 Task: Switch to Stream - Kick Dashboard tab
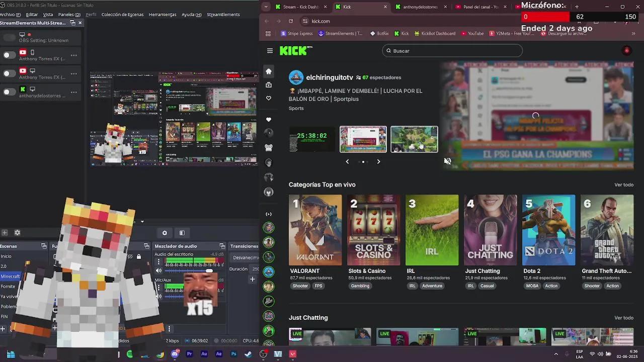(x=300, y=7)
